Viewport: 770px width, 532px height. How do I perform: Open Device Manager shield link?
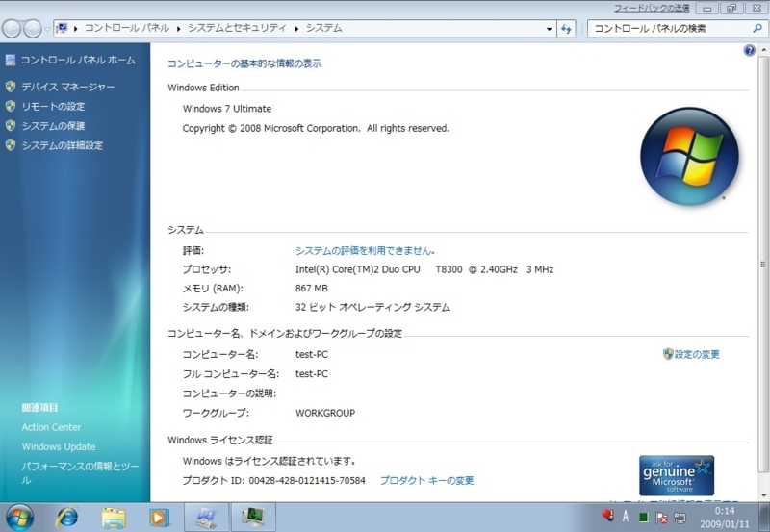point(11,87)
